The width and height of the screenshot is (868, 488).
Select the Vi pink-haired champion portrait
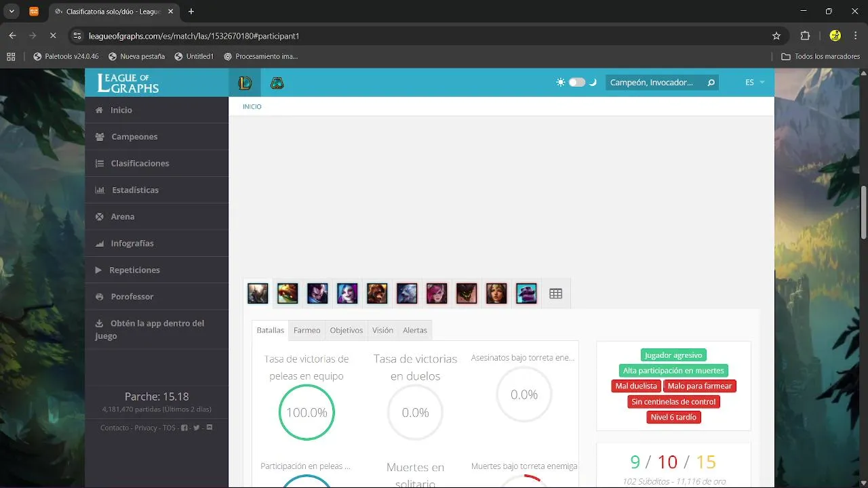[437, 293]
